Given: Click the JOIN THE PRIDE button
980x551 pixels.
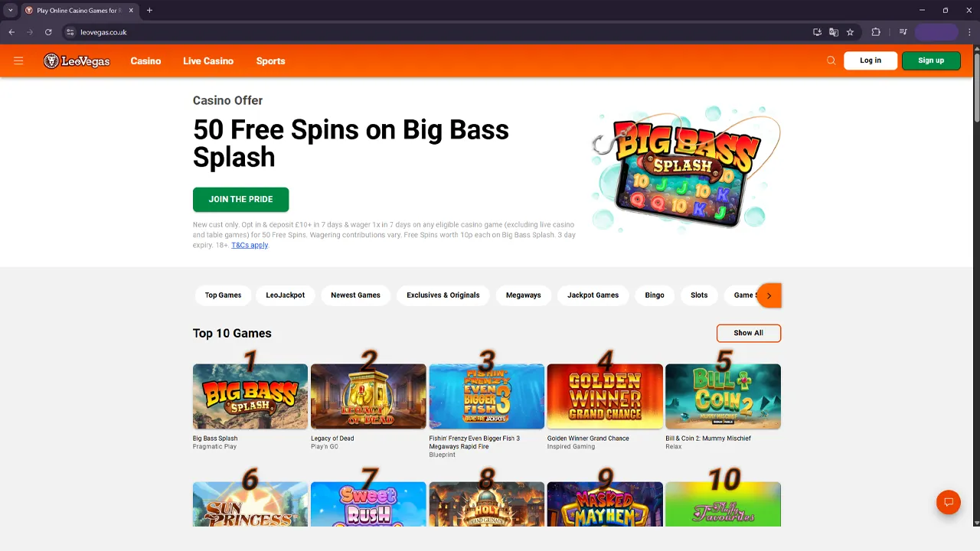Looking at the screenshot, I should coord(240,199).
